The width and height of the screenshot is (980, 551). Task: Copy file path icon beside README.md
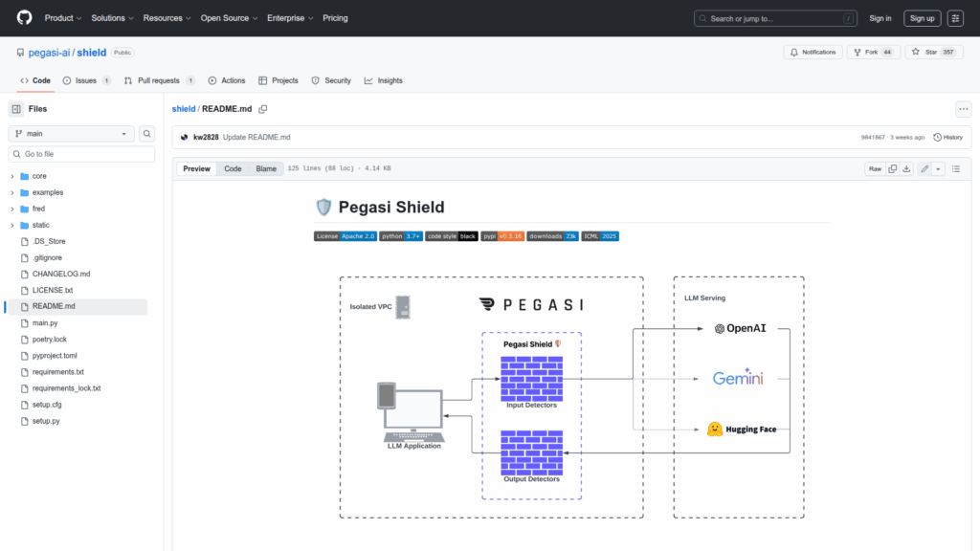(263, 109)
